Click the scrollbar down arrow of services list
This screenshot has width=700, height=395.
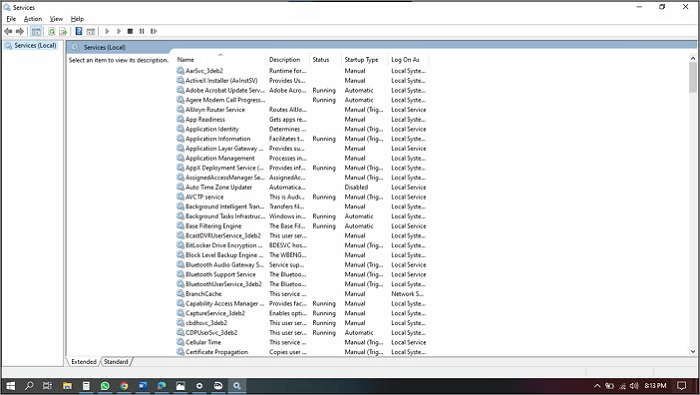pos(692,352)
